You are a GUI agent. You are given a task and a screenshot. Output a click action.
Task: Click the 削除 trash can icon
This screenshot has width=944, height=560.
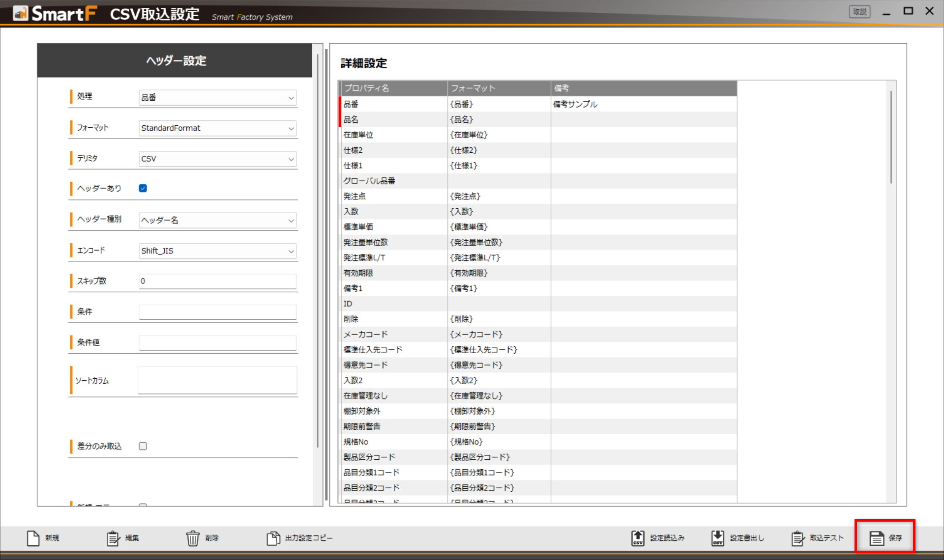193,538
